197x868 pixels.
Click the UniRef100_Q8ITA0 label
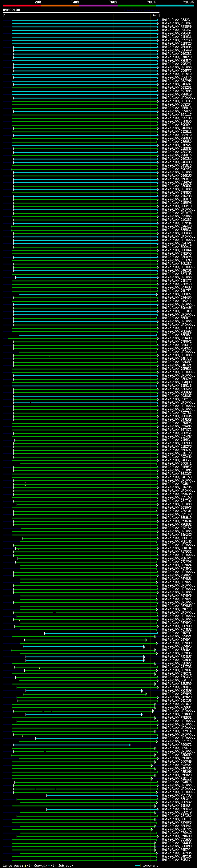[x=177, y=501]
